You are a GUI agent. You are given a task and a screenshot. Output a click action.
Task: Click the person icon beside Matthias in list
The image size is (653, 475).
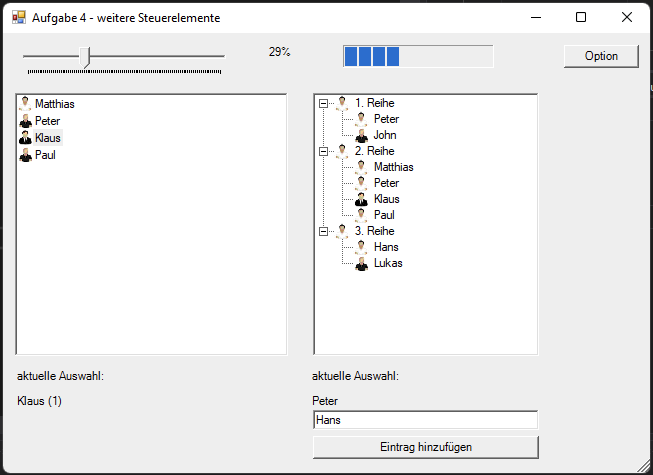[25, 104]
